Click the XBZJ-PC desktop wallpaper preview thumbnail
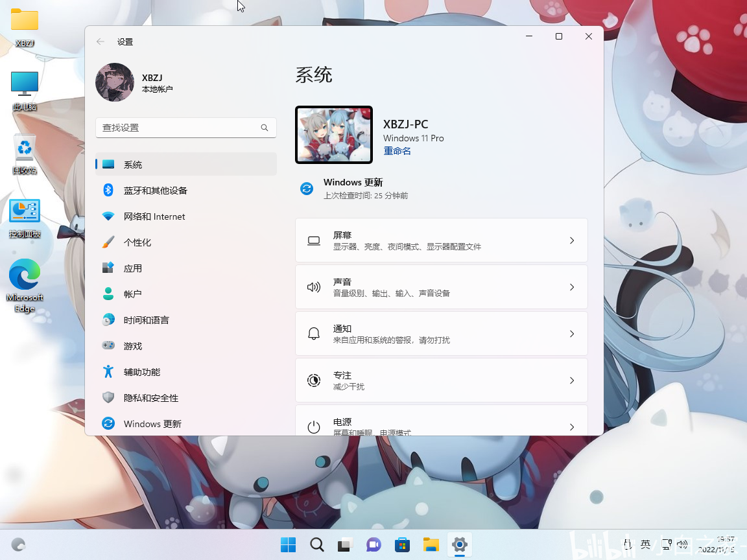 pos(334,135)
